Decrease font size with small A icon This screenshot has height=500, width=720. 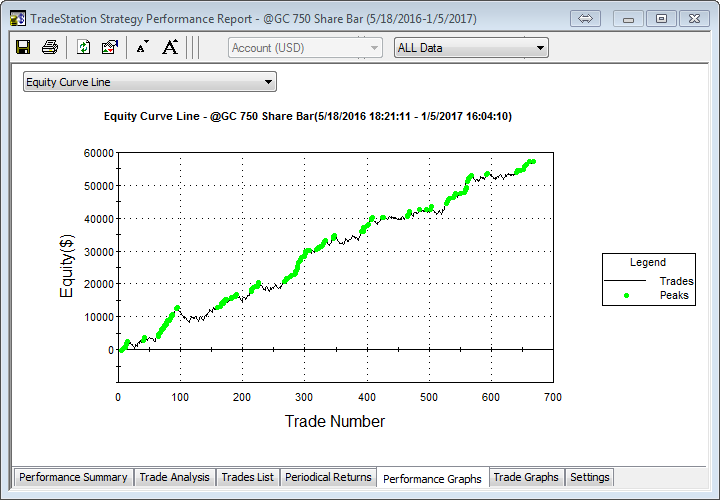(x=142, y=47)
